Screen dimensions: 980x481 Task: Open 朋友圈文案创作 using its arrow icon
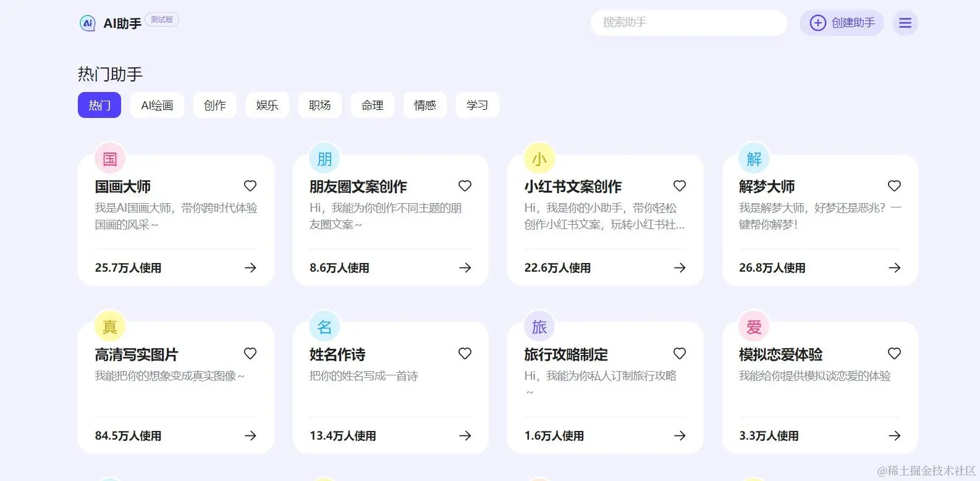coord(465,268)
